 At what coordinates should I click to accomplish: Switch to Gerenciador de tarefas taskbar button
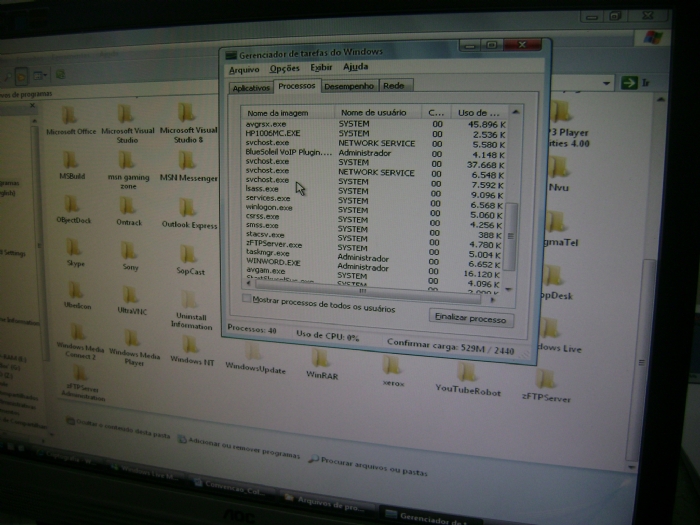coord(429,517)
